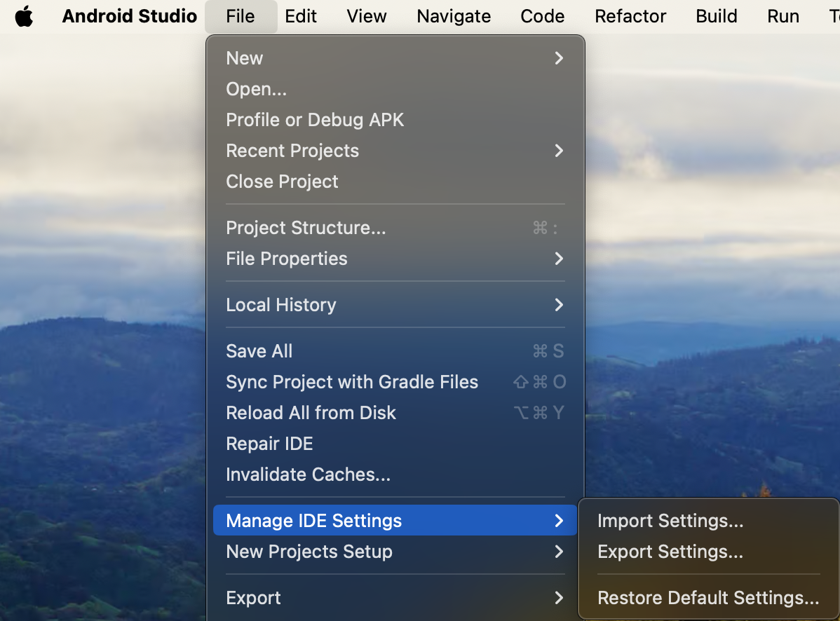
Task: Open the Android Studio application menu
Action: coord(130,16)
